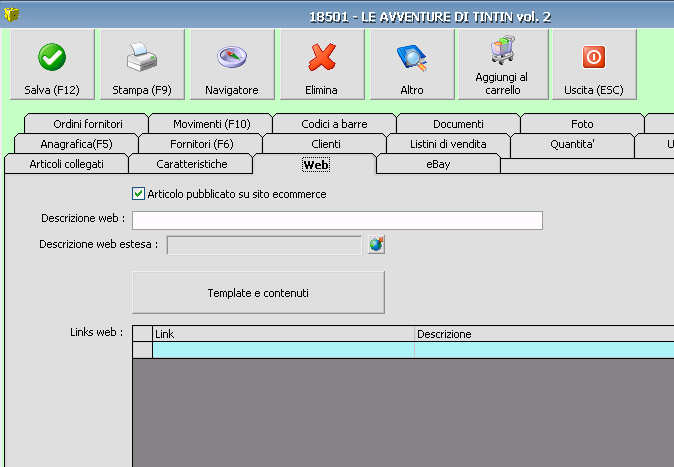Select the empty Link cell in first row
This screenshot has height=467, width=674.
point(284,350)
